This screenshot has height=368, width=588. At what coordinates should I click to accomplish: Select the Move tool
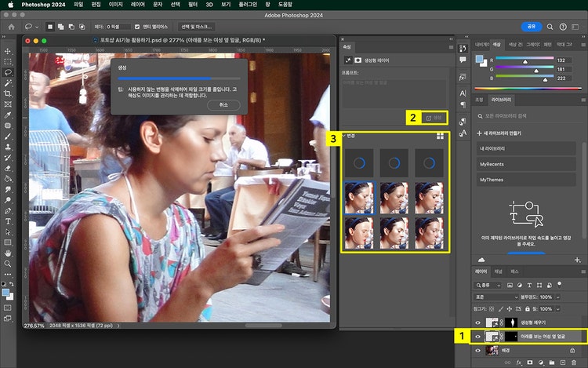point(8,51)
